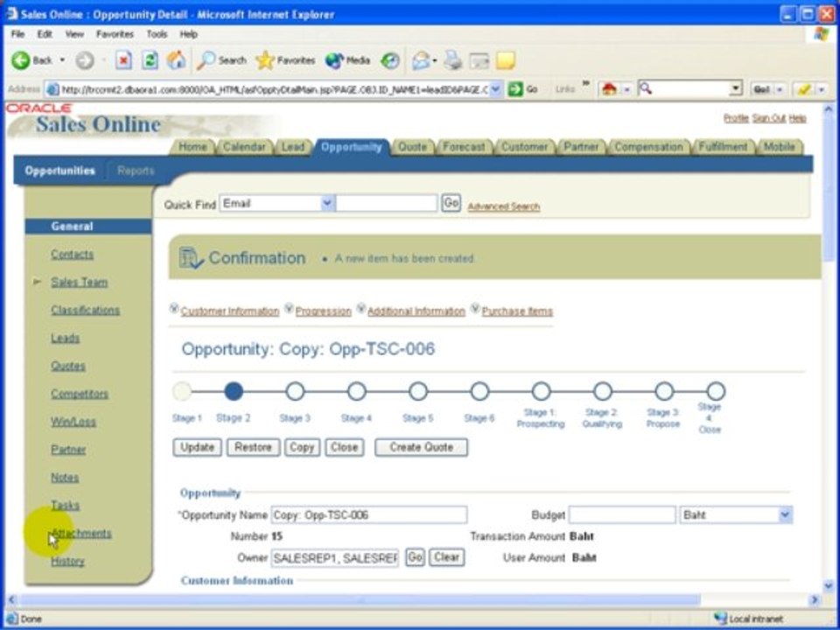Open Competitors sidebar link
The width and height of the screenshot is (840, 630).
pyautogui.click(x=80, y=394)
